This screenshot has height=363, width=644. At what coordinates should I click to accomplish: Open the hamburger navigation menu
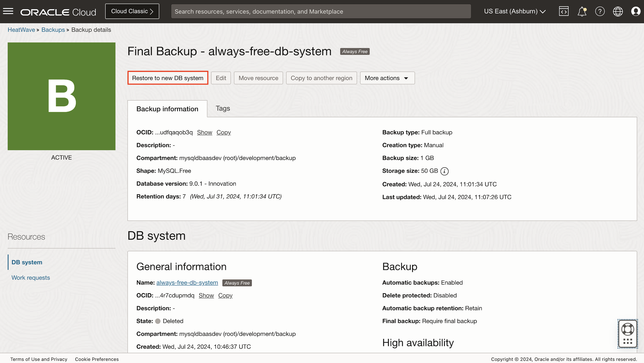point(8,11)
